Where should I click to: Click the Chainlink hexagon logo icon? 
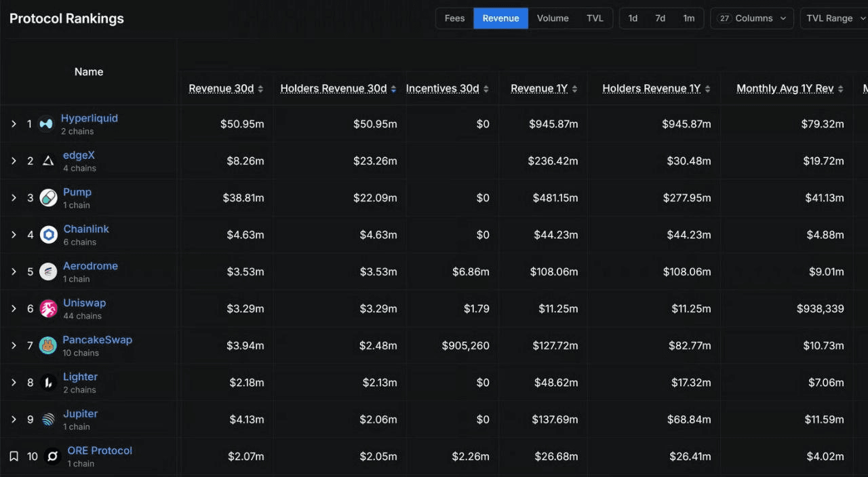click(x=49, y=235)
